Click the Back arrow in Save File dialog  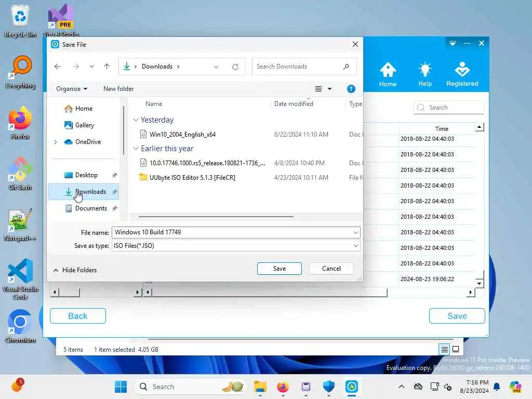58,66
